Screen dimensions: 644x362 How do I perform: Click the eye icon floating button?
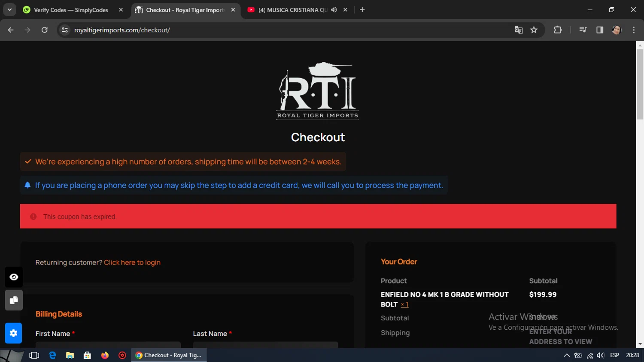click(14, 277)
